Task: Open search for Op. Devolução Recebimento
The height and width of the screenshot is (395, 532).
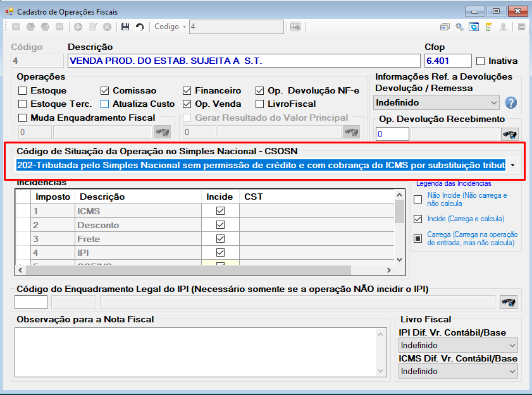Action: 510,134
